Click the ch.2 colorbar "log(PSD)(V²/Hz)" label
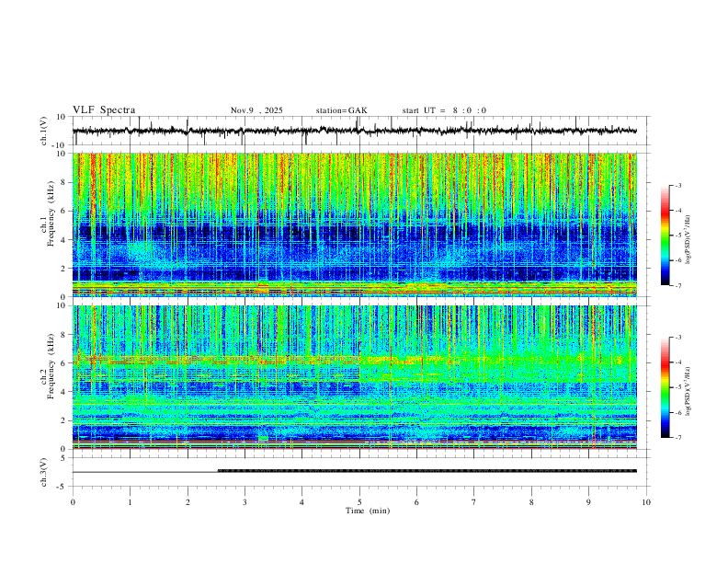This screenshot has height=563, width=728. pos(688,392)
